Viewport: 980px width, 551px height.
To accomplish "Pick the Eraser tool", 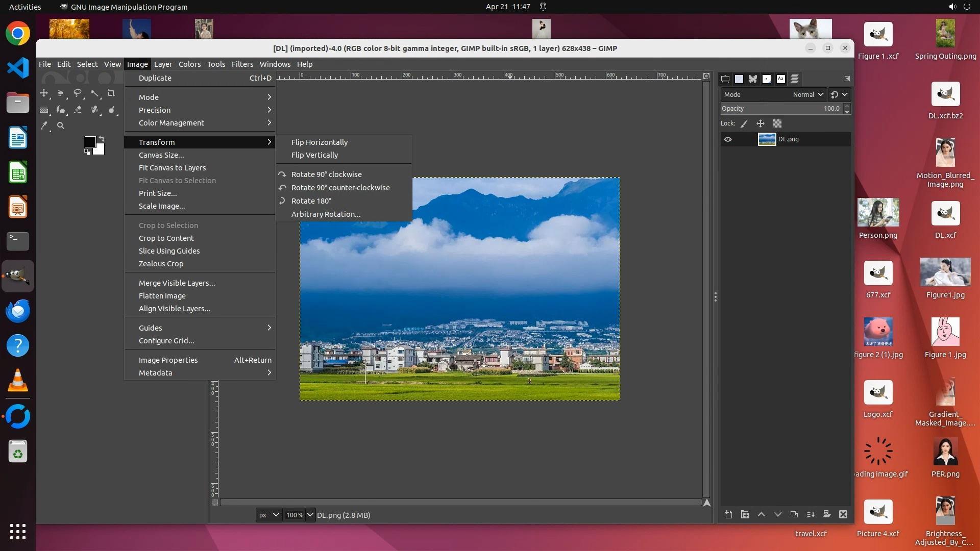I will coord(78,110).
